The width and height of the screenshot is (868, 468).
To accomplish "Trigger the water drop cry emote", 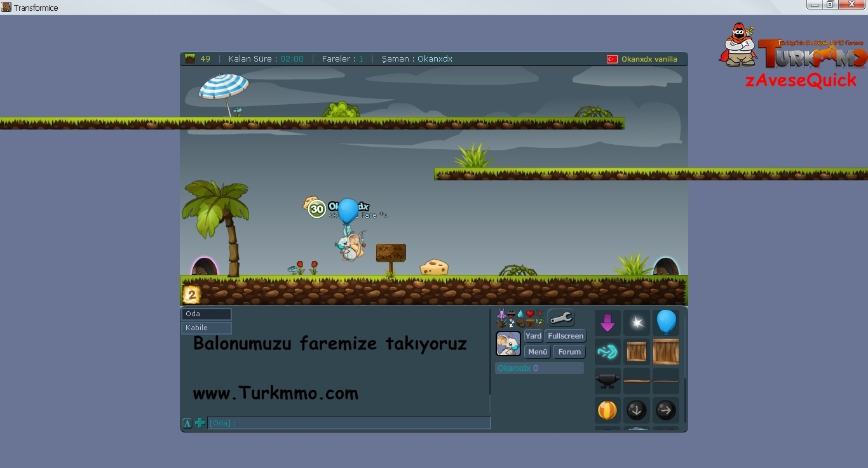I will point(520,314).
